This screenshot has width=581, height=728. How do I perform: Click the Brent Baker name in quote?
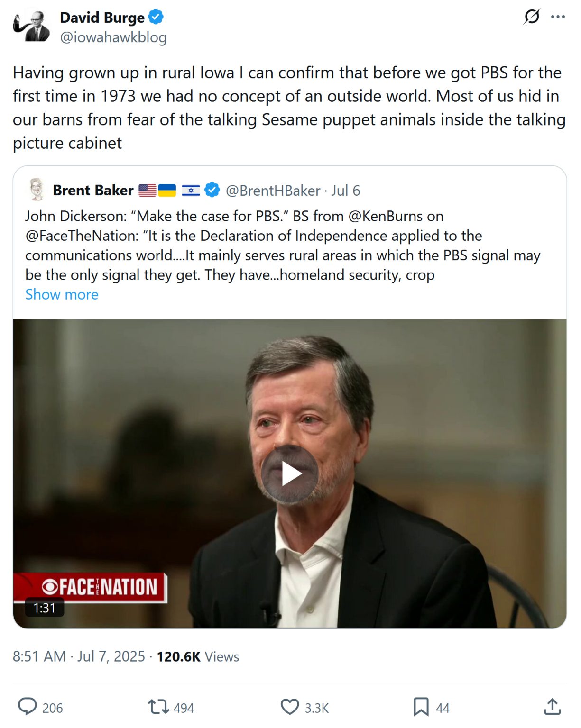pos(93,190)
